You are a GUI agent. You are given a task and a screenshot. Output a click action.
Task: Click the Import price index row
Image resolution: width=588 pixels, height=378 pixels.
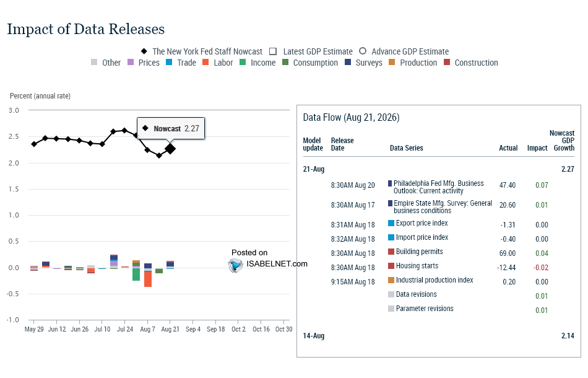point(439,239)
